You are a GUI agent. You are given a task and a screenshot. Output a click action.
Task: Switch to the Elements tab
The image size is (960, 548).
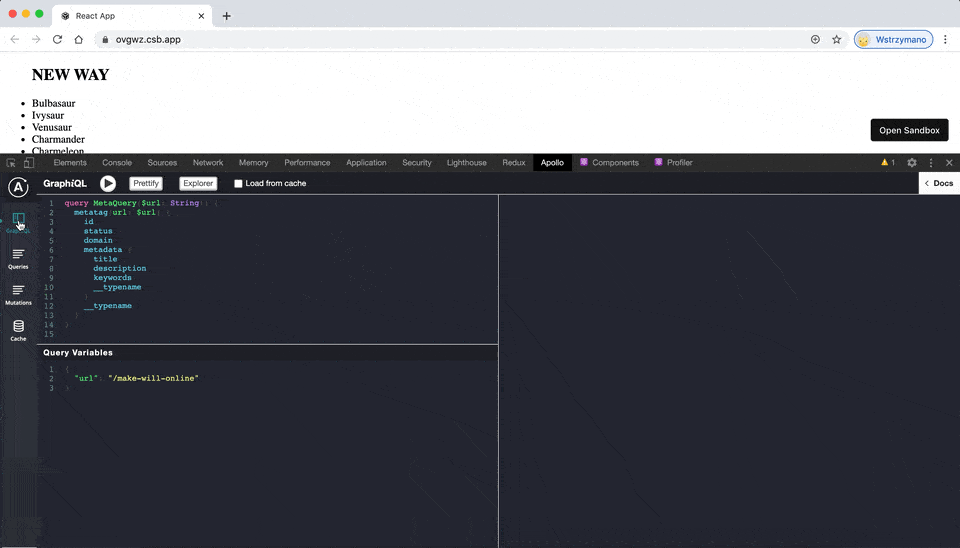(x=70, y=163)
